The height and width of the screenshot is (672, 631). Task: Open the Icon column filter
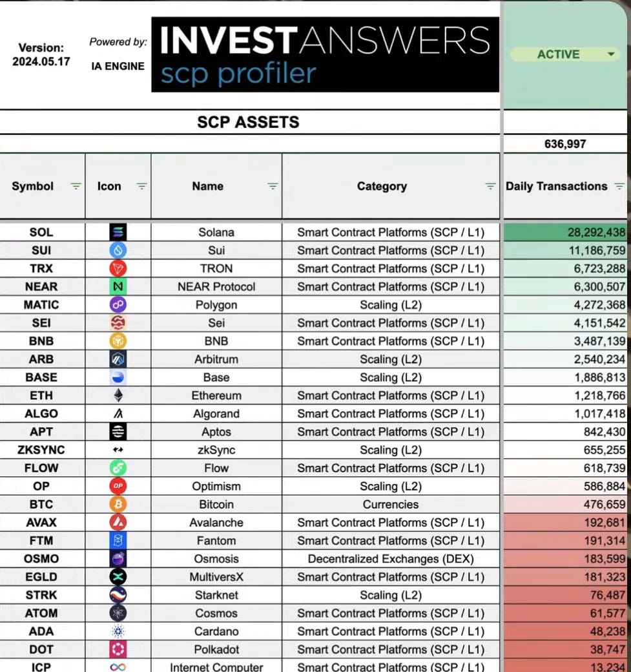(141, 186)
